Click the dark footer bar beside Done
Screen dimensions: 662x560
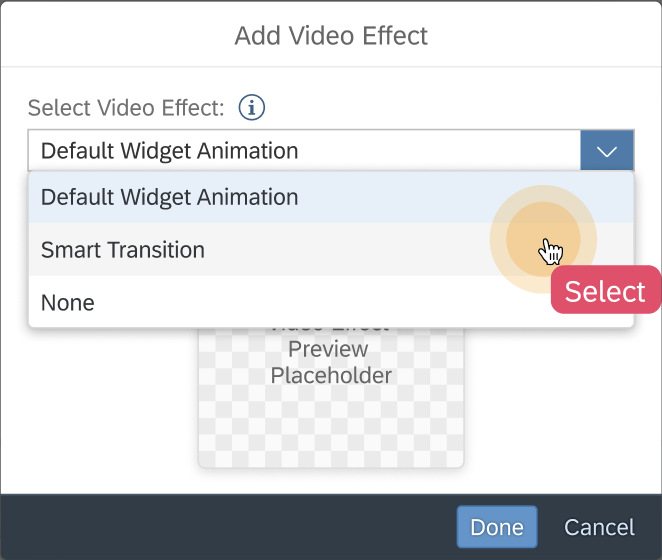pos(228,527)
